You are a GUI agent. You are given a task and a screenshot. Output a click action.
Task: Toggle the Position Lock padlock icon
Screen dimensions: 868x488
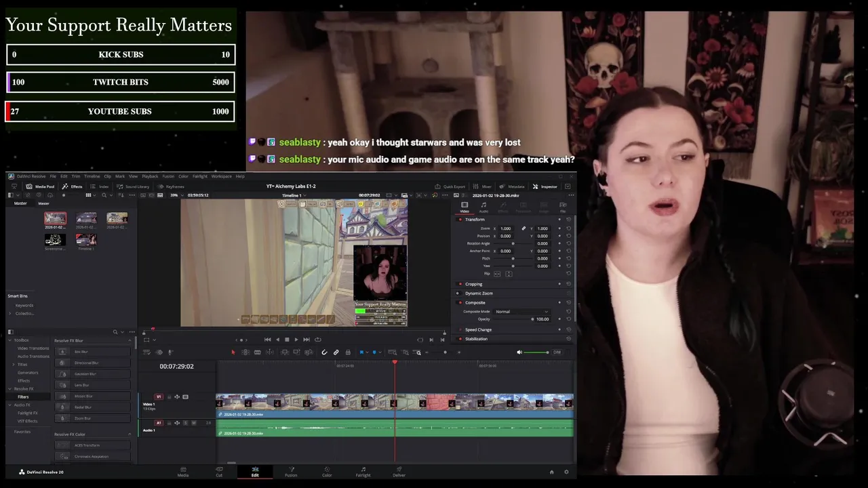click(x=348, y=352)
